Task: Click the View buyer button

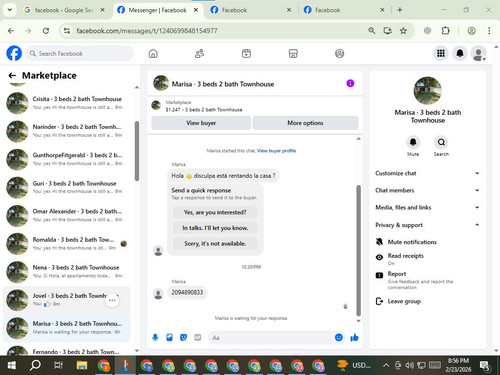Action: (x=201, y=123)
